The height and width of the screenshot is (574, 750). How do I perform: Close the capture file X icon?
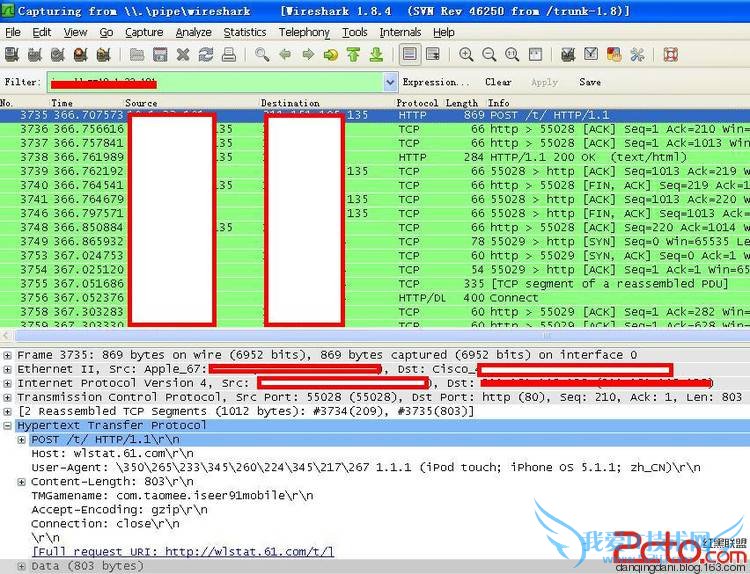[183, 55]
